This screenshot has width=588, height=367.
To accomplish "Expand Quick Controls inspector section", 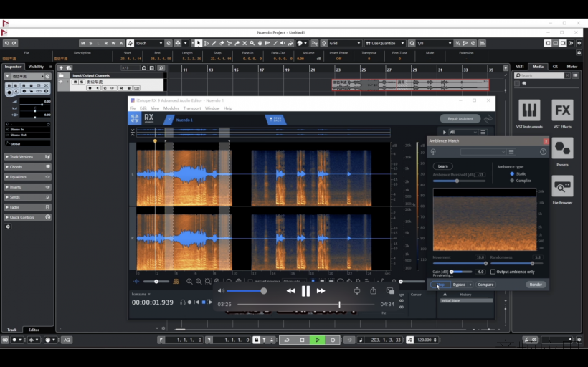I will (x=28, y=217).
